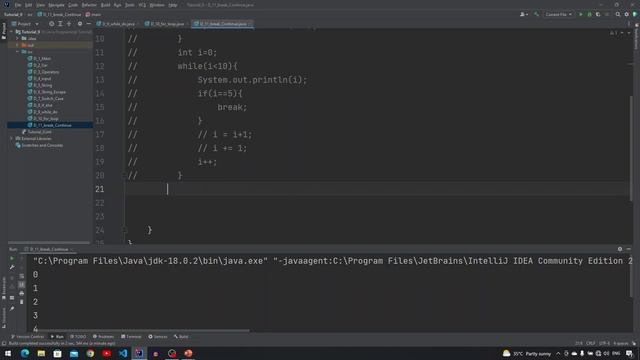The width and height of the screenshot is (640, 360).
Task: Place the caret on editor line 21
Action: [378, 189]
